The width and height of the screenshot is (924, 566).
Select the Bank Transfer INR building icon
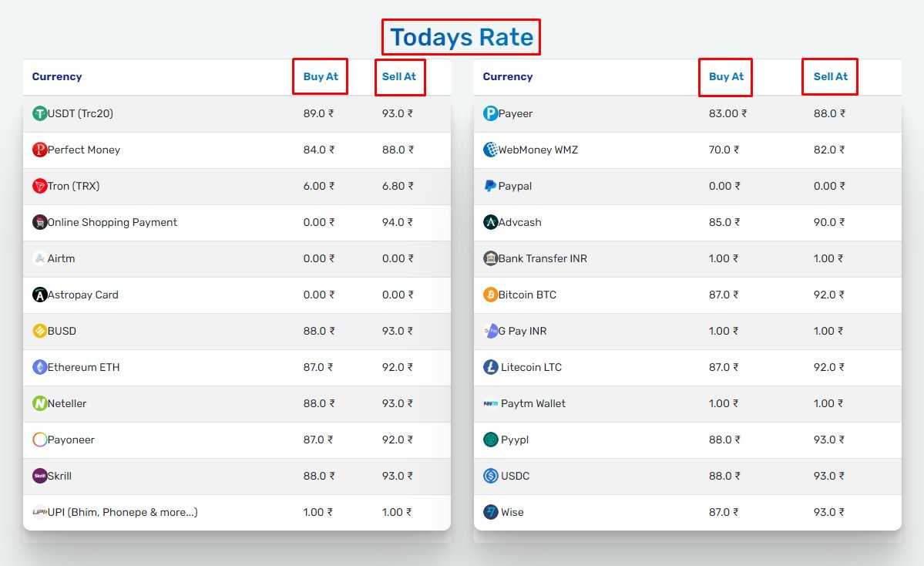click(x=490, y=258)
